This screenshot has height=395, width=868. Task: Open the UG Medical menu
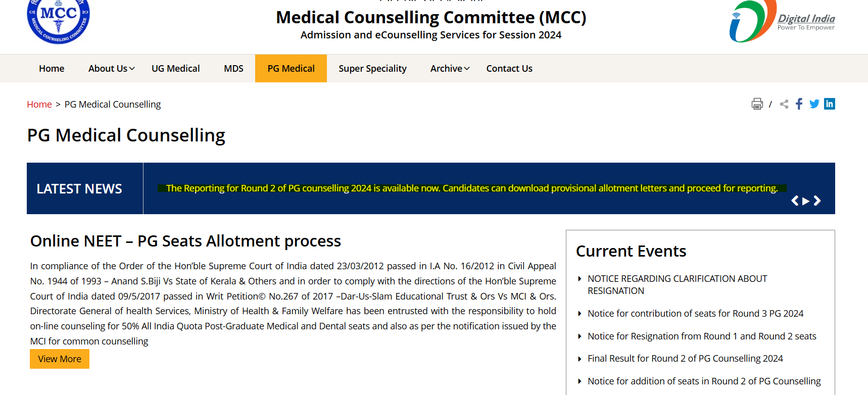pos(175,69)
